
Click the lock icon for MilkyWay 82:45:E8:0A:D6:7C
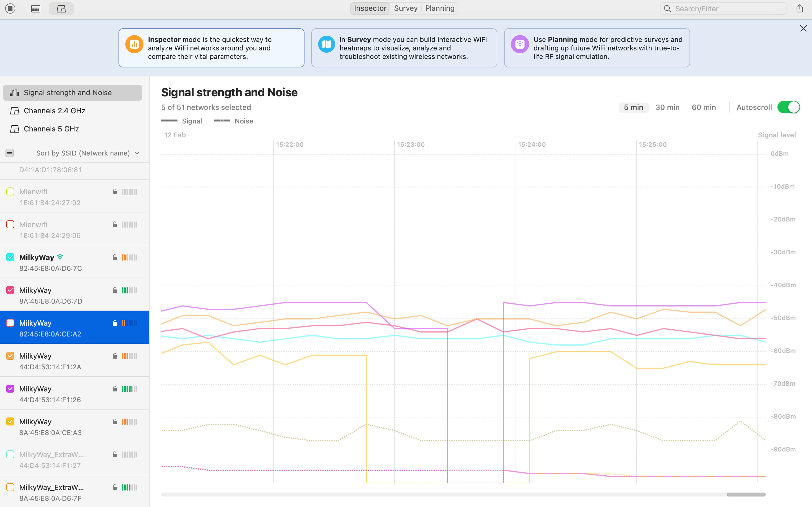[x=115, y=257]
